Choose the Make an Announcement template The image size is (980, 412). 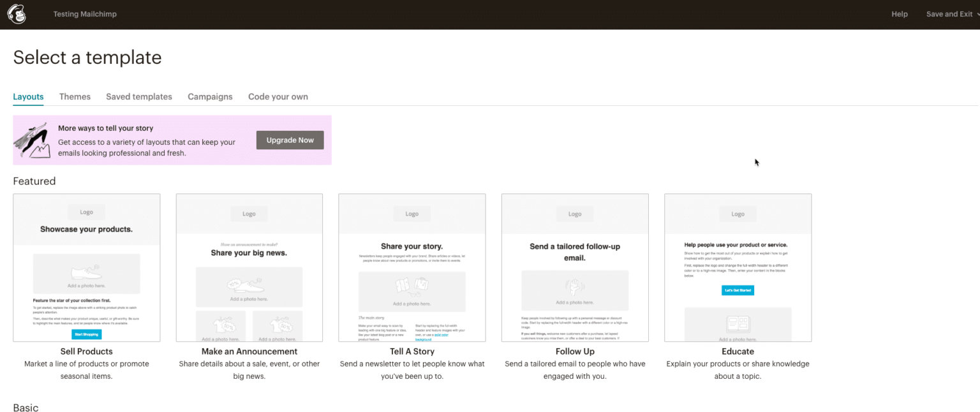pos(249,267)
